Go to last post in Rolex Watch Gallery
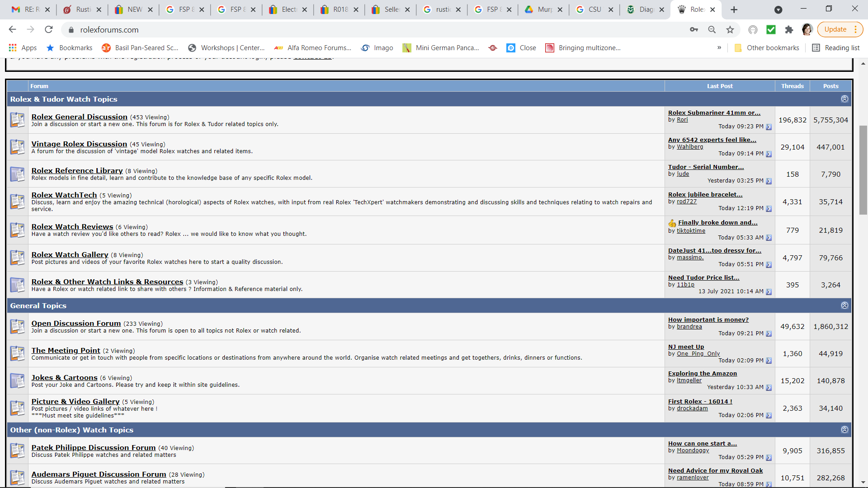Screen dimensions: 868x488 pyautogui.click(x=769, y=265)
